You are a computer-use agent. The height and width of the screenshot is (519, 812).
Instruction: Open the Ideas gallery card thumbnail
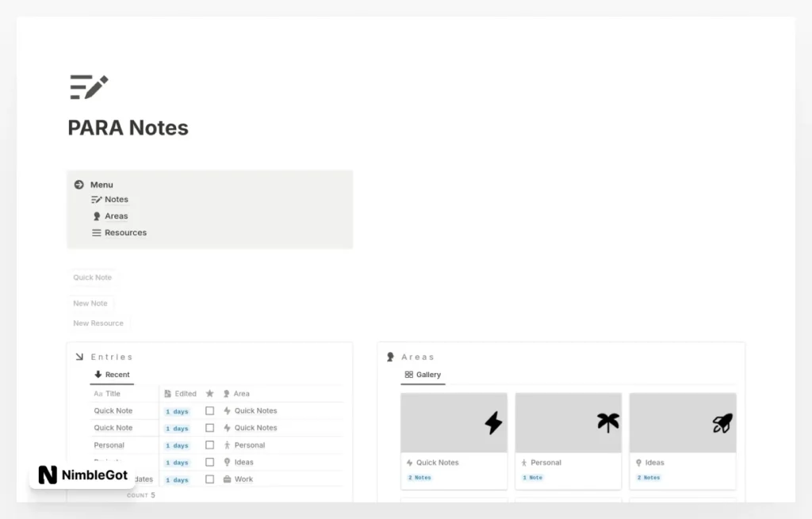[682, 423]
